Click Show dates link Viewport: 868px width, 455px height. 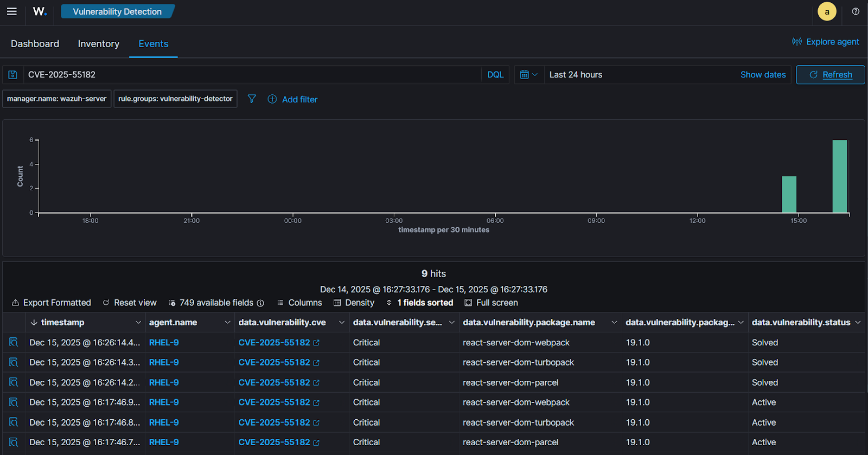tap(763, 75)
